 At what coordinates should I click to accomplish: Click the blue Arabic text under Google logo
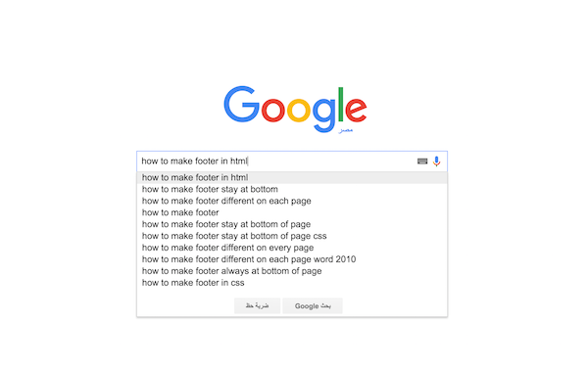coord(346,130)
